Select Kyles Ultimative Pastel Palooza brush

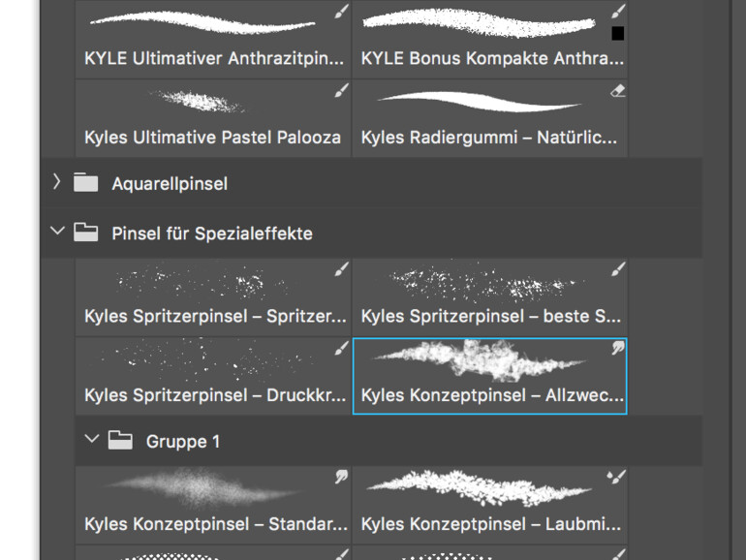[x=213, y=118]
